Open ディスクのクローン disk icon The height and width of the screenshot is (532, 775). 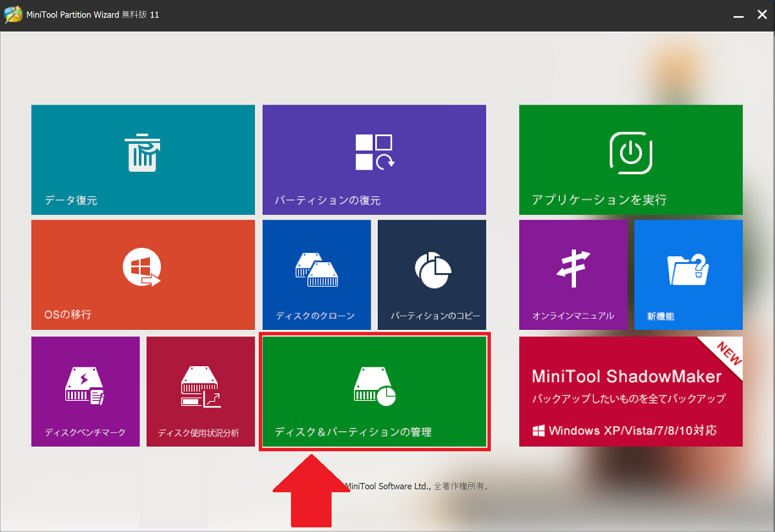pyautogui.click(x=317, y=270)
